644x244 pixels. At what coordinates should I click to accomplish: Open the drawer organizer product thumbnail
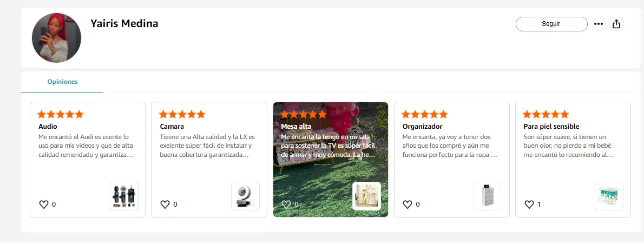[488, 196]
